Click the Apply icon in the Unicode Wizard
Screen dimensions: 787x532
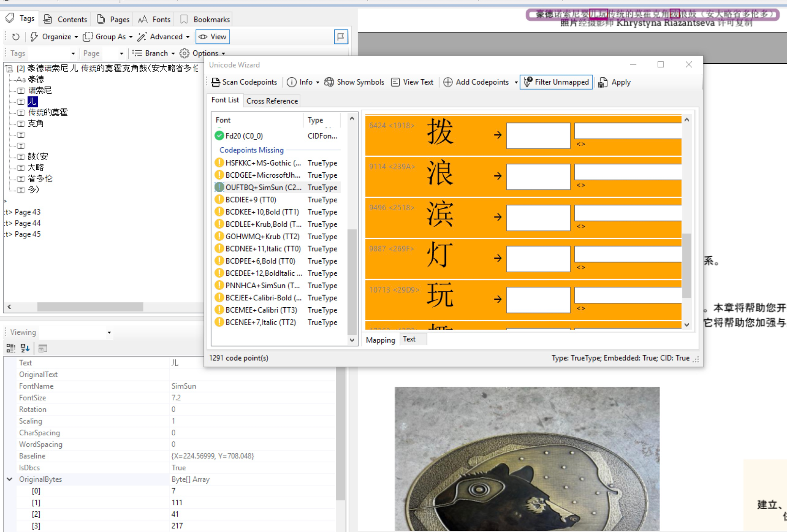click(x=603, y=82)
